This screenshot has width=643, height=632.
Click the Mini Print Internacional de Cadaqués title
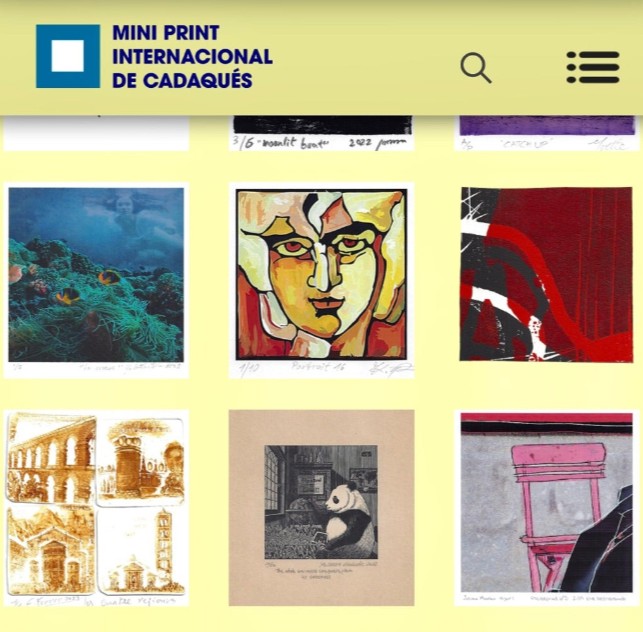pyautogui.click(x=192, y=57)
